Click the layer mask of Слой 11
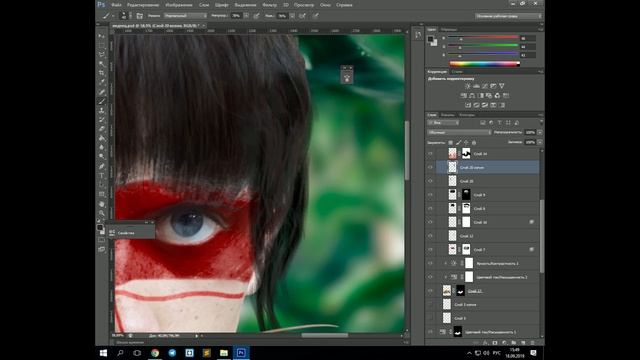The image size is (640, 360). pos(460,291)
